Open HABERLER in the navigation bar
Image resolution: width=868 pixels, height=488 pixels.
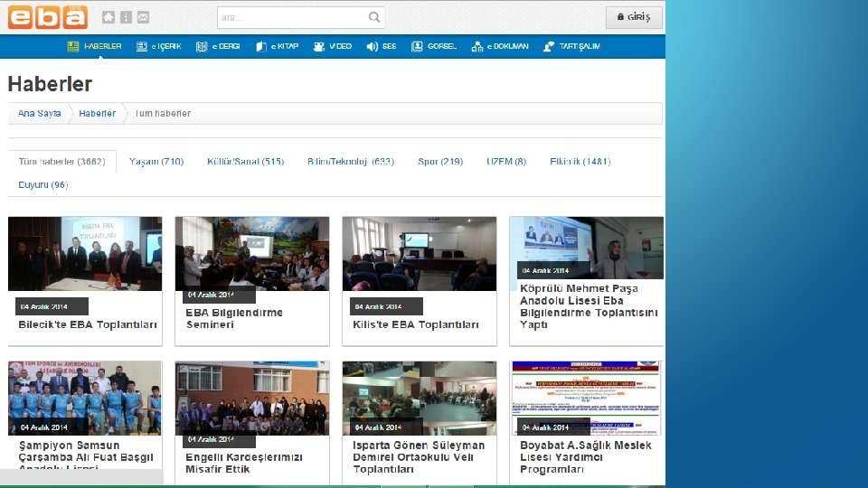point(102,46)
